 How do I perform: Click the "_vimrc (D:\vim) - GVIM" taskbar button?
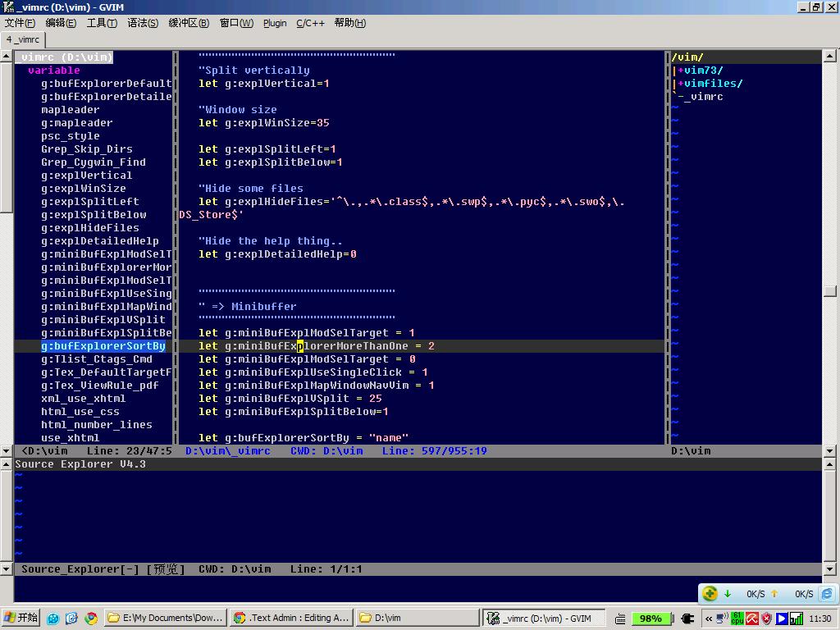tap(543, 618)
